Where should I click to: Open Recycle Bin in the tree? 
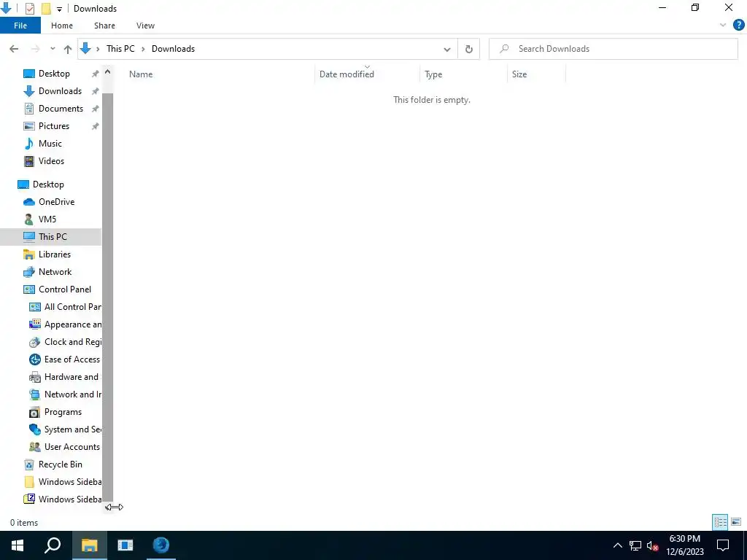(60, 464)
